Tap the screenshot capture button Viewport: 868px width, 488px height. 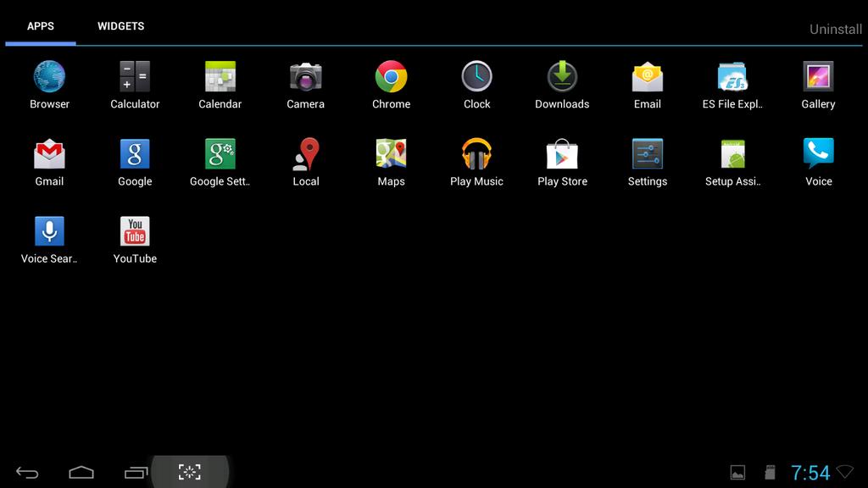pyautogui.click(x=189, y=472)
